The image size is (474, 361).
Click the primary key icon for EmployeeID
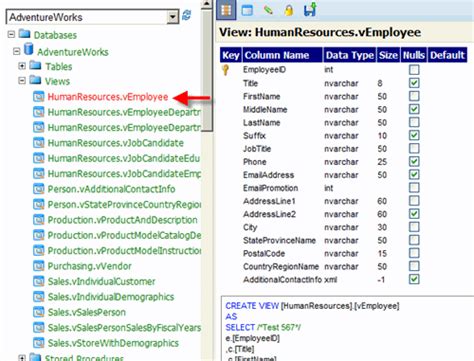(226, 70)
